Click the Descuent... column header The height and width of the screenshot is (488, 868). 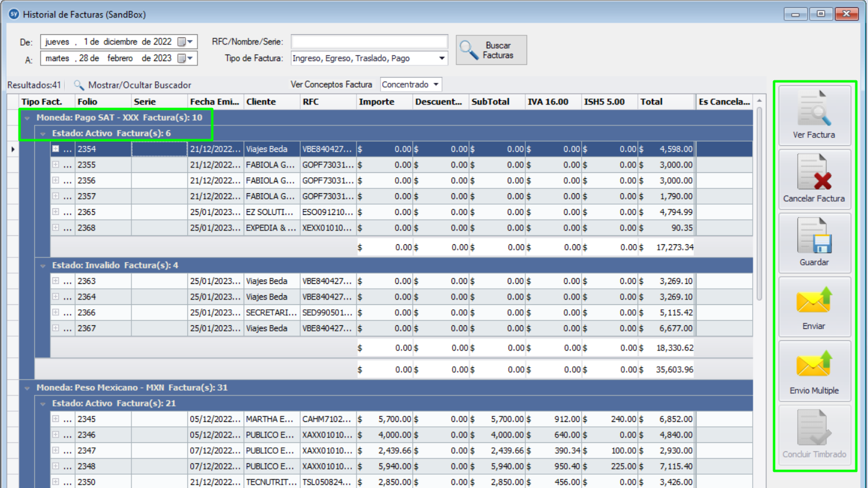click(x=441, y=102)
